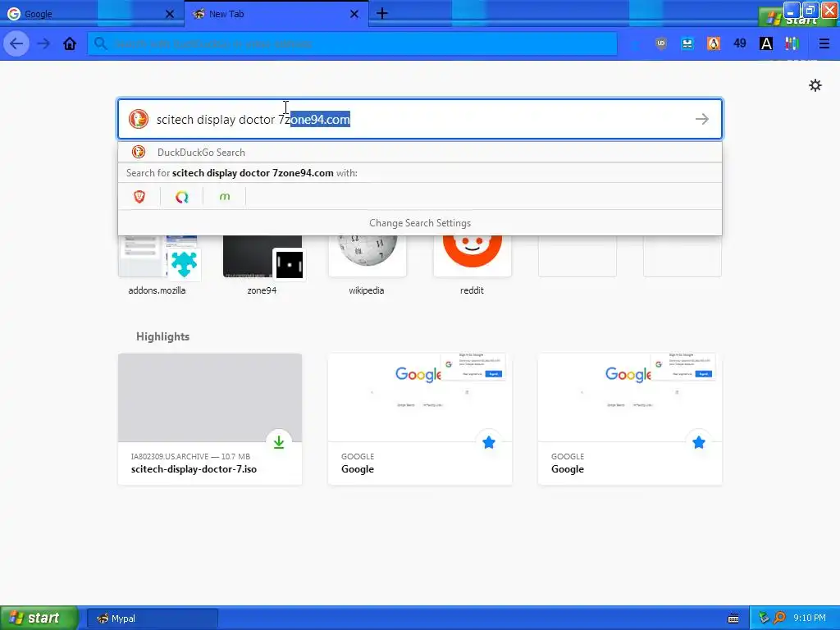The height and width of the screenshot is (630, 840).
Task: Click the 9:10 PM clock
Action: click(x=810, y=618)
